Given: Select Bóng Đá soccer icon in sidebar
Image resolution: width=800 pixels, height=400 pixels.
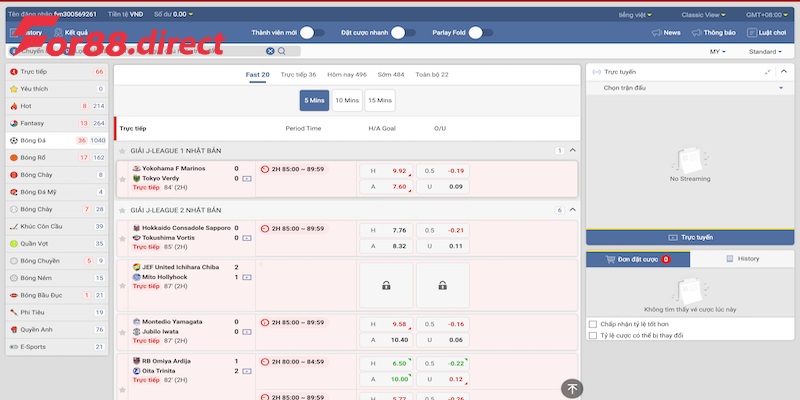Looking at the screenshot, I should [12, 140].
